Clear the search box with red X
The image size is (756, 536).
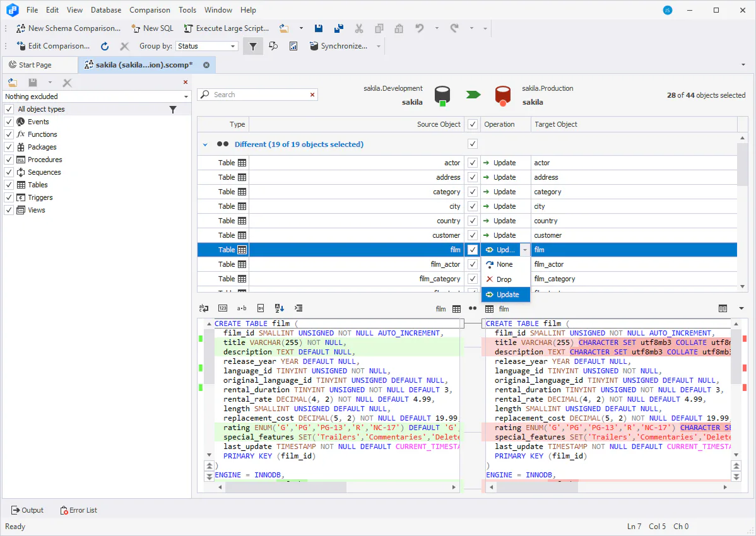coord(312,95)
